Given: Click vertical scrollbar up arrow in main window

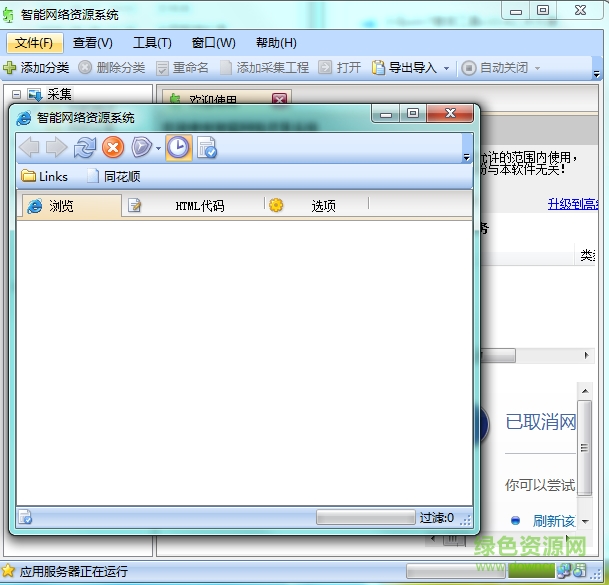Looking at the screenshot, I should coord(585,391).
